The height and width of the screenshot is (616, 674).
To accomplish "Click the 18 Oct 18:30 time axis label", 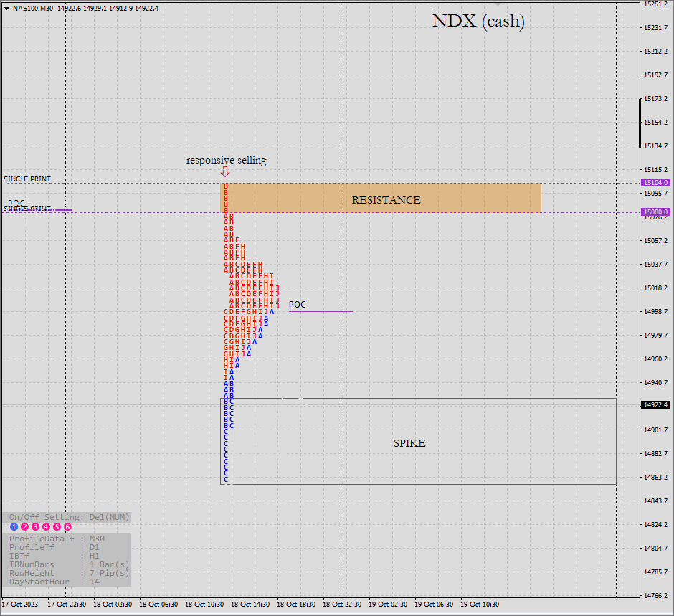I will point(296,605).
